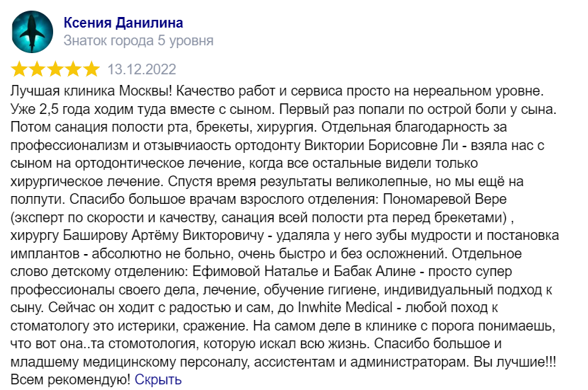588x390 pixels.
Task: Click the fifth rating star
Action: point(91,69)
